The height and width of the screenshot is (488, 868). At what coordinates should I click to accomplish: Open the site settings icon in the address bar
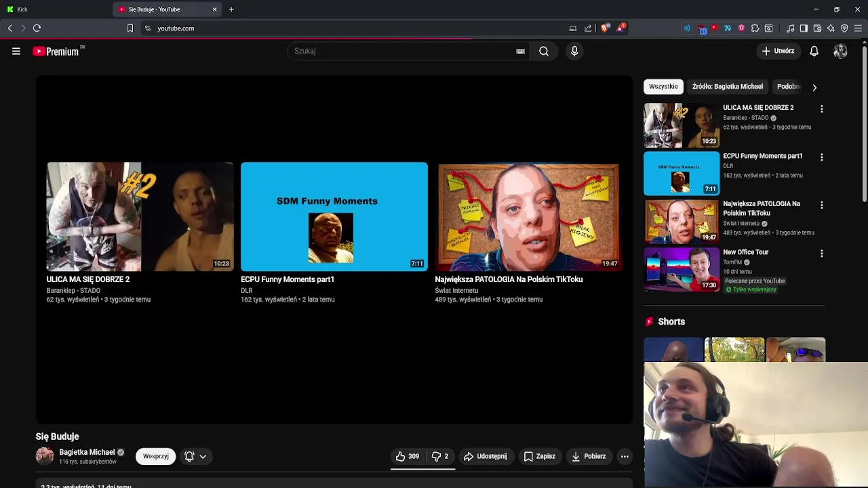[148, 28]
